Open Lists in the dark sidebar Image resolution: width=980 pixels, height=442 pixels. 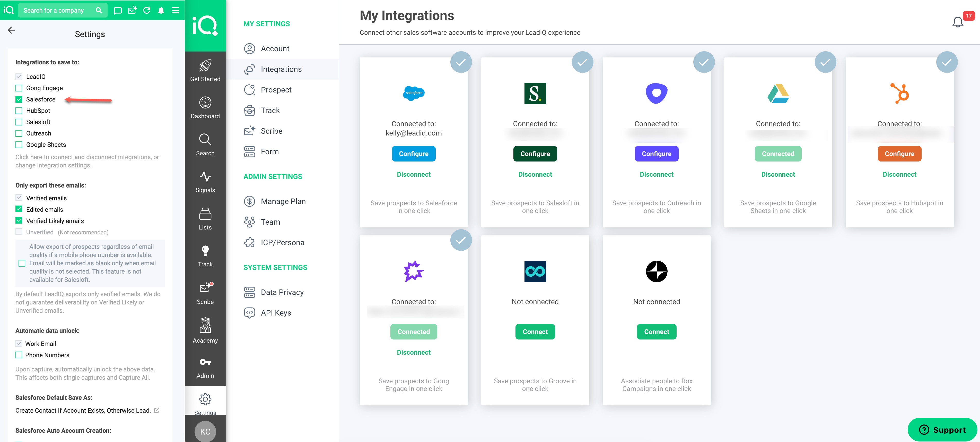(x=205, y=218)
